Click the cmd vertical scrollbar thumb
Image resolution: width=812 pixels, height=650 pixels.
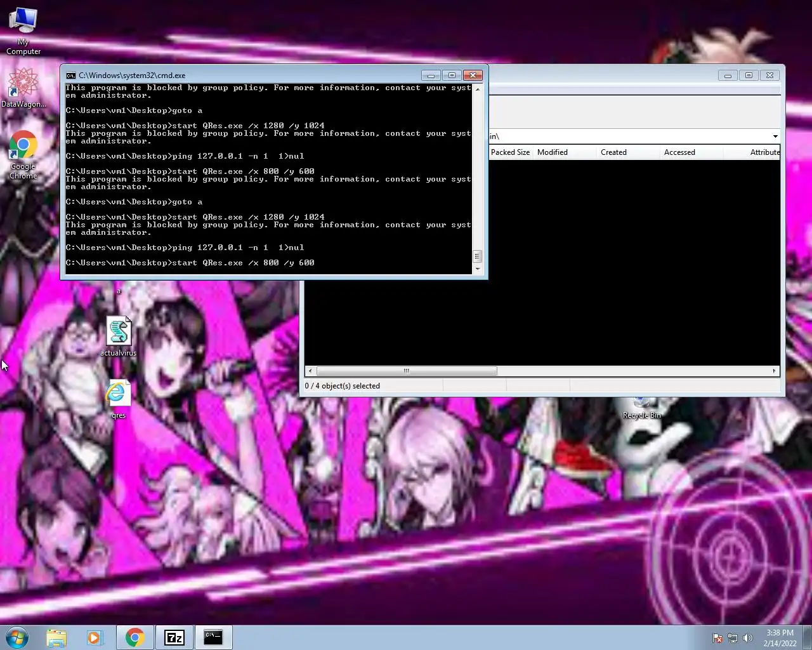478,256
